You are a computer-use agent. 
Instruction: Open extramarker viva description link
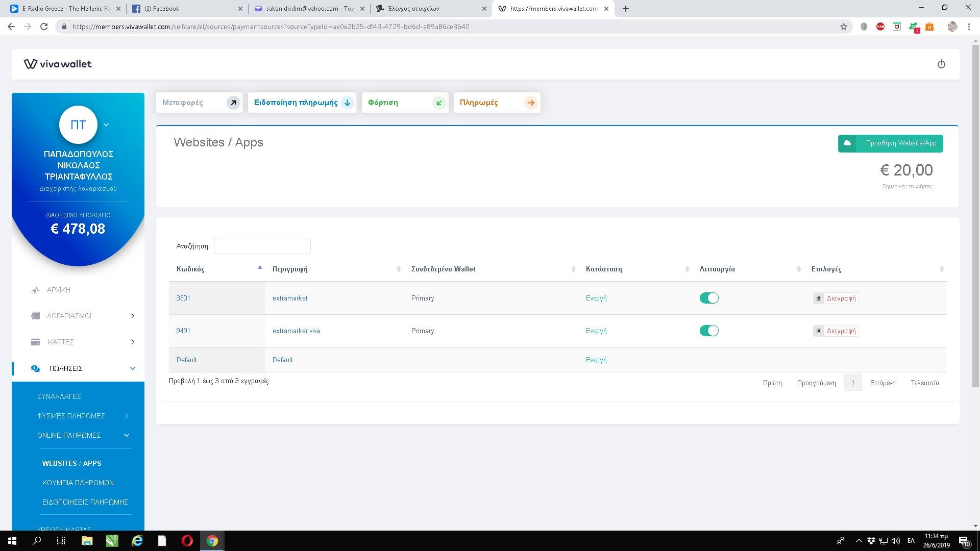pyautogui.click(x=296, y=331)
